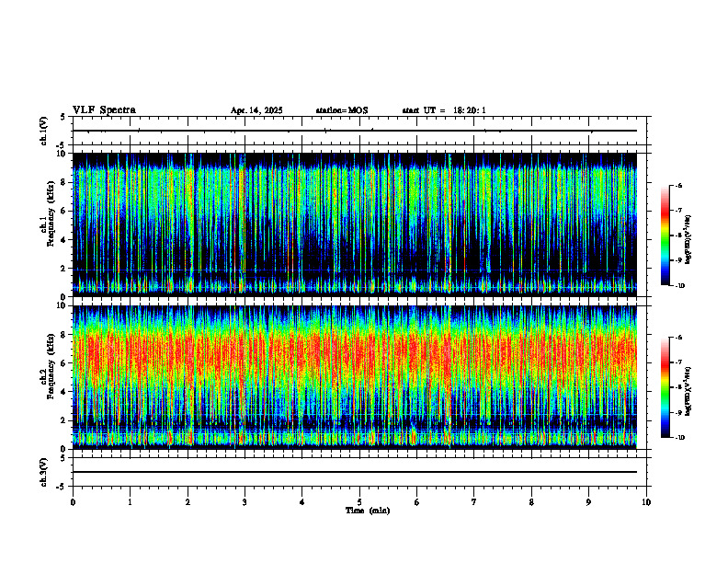Click the "7" tick on the time axis
The width and height of the screenshot is (728, 563).
pos(474,502)
